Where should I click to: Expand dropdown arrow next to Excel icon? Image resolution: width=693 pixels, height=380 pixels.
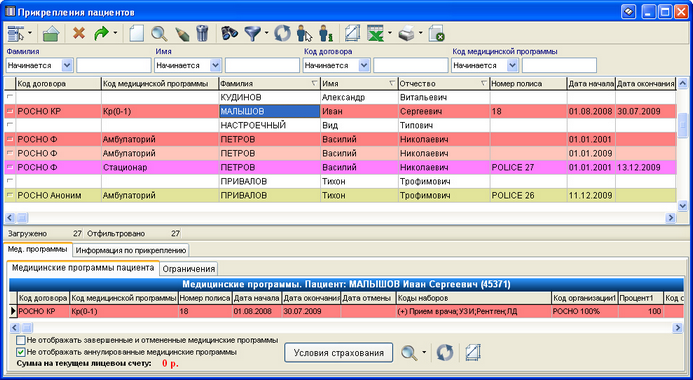point(390,33)
